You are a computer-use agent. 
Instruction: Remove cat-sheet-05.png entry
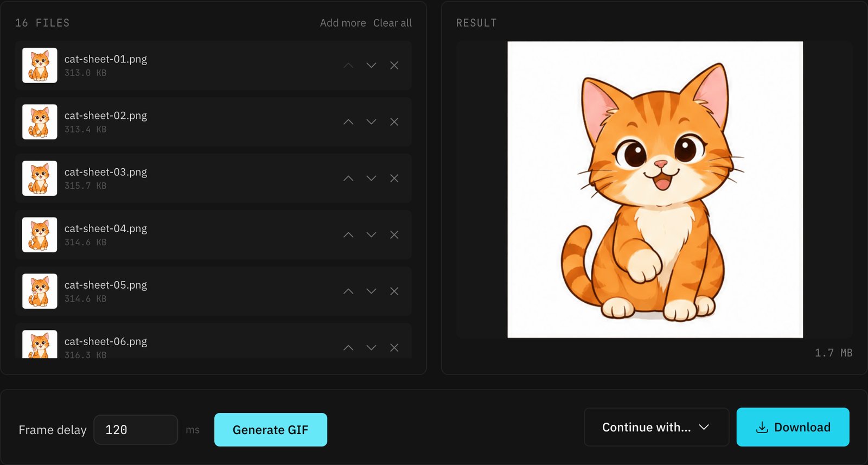click(394, 291)
